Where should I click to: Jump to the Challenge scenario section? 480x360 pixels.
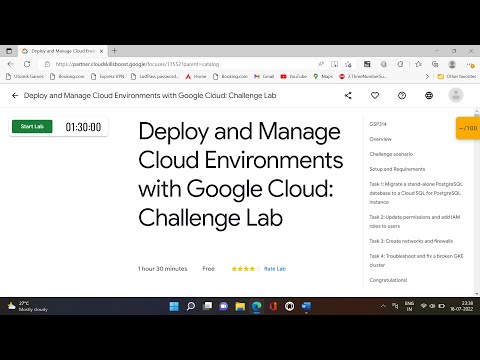391,154
